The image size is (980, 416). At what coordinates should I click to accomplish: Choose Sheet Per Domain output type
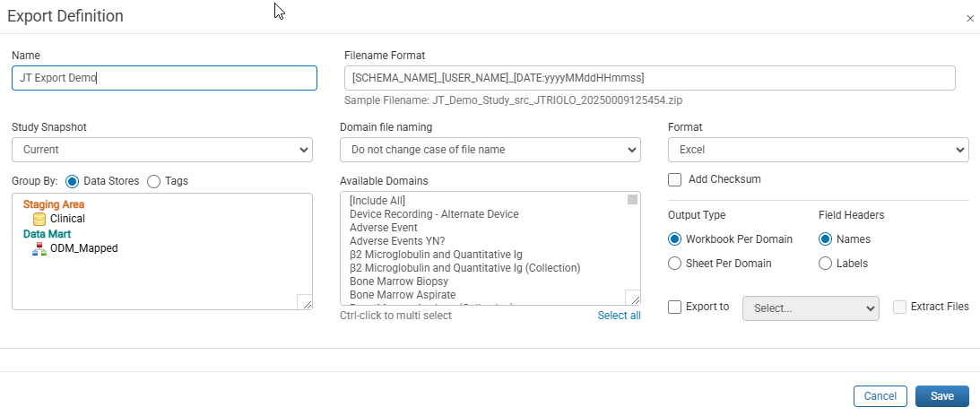(674, 263)
